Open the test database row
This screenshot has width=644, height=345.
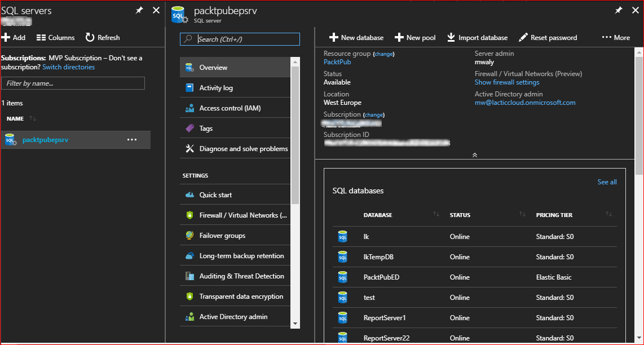pos(474,297)
